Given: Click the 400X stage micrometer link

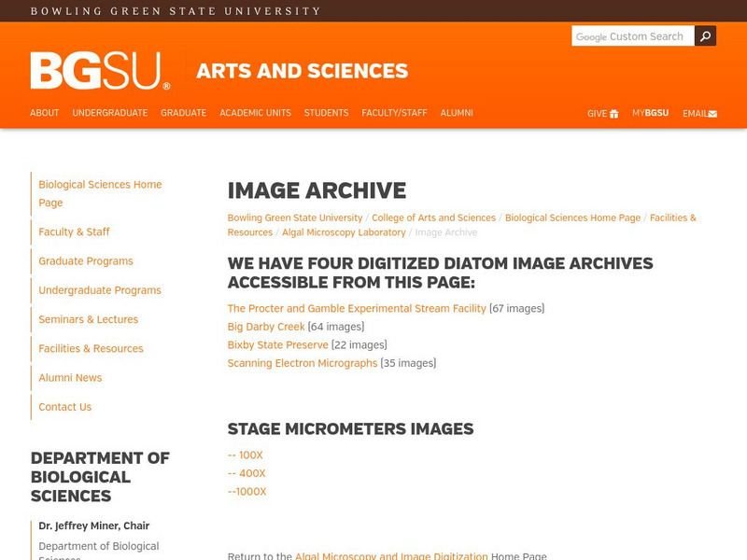Looking at the screenshot, I should 248,473.
